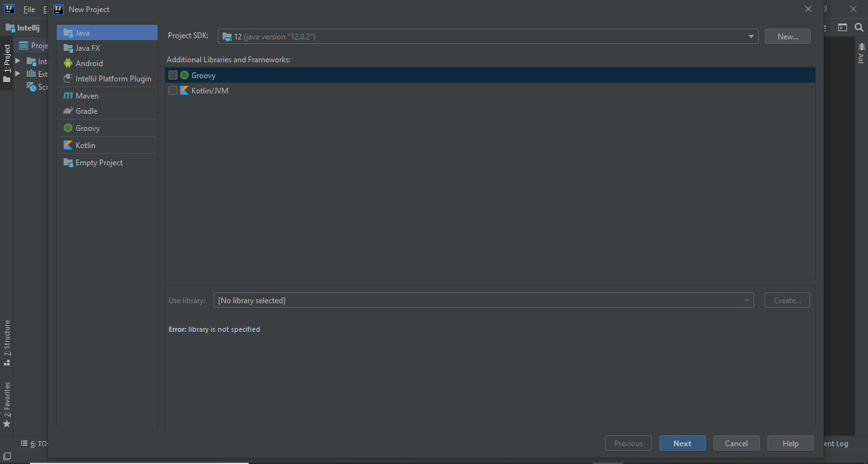The width and height of the screenshot is (868, 464).
Task: Select Kotlin in the left project list
Action: 107,145
